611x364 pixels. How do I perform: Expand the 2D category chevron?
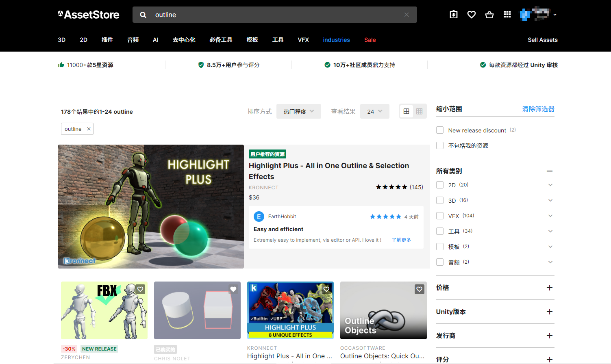[550, 185]
